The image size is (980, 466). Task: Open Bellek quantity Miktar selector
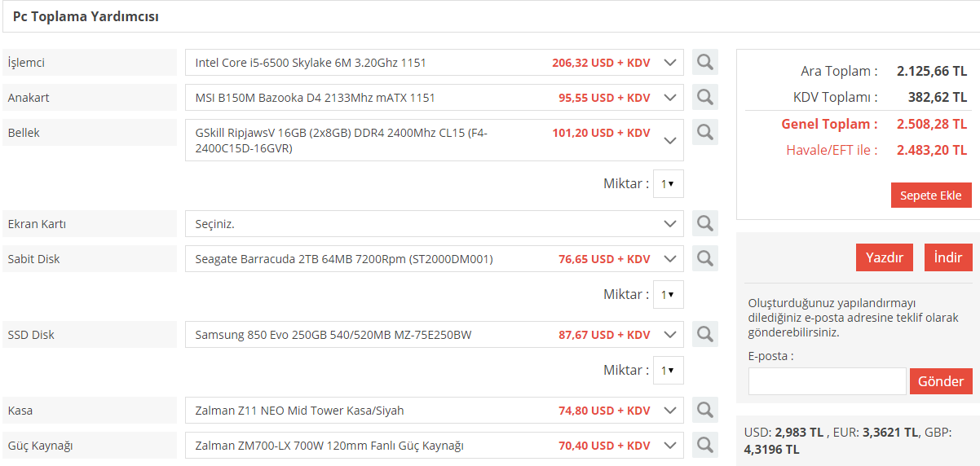[x=669, y=184]
